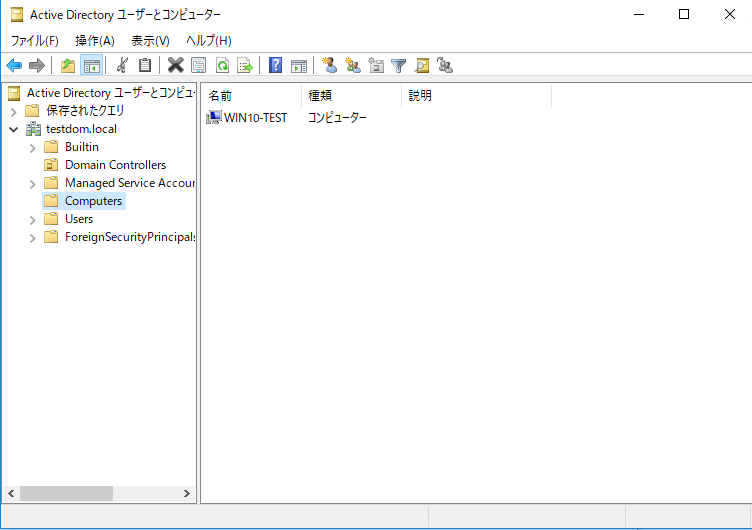
Task: Click the Create new user icon
Action: point(328,66)
